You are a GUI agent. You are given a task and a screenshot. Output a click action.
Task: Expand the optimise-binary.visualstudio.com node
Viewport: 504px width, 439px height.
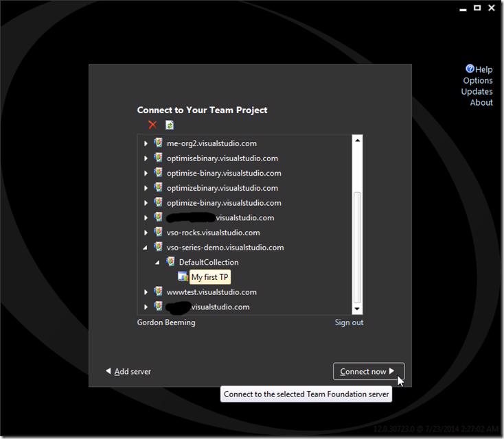[x=146, y=173]
